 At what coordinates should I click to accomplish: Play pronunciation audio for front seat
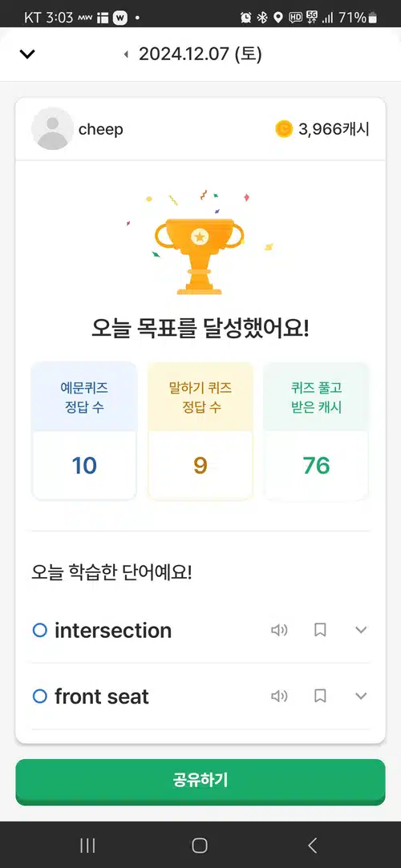[x=279, y=696]
